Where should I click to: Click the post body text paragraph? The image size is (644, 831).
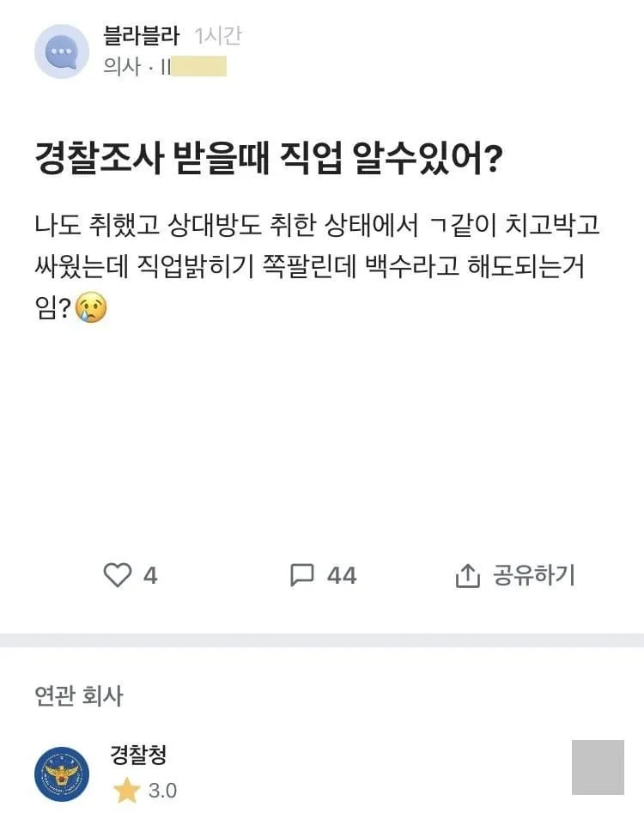click(317, 266)
